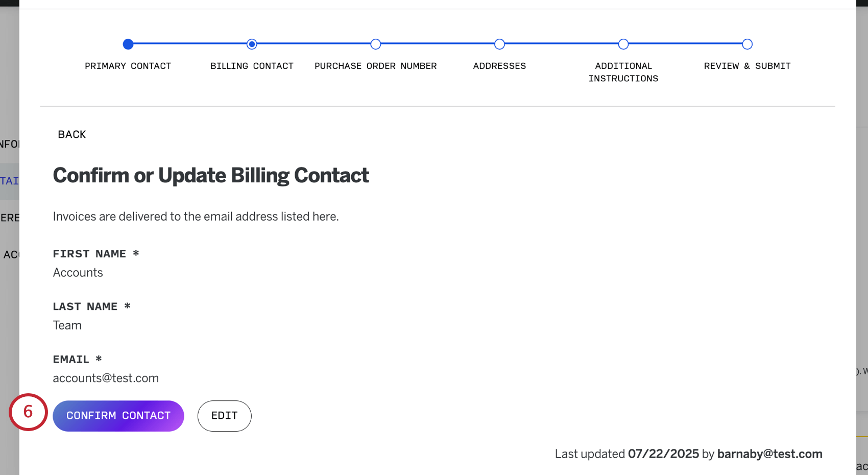Click the EDIT button
This screenshot has height=475, width=868.
pos(224,416)
